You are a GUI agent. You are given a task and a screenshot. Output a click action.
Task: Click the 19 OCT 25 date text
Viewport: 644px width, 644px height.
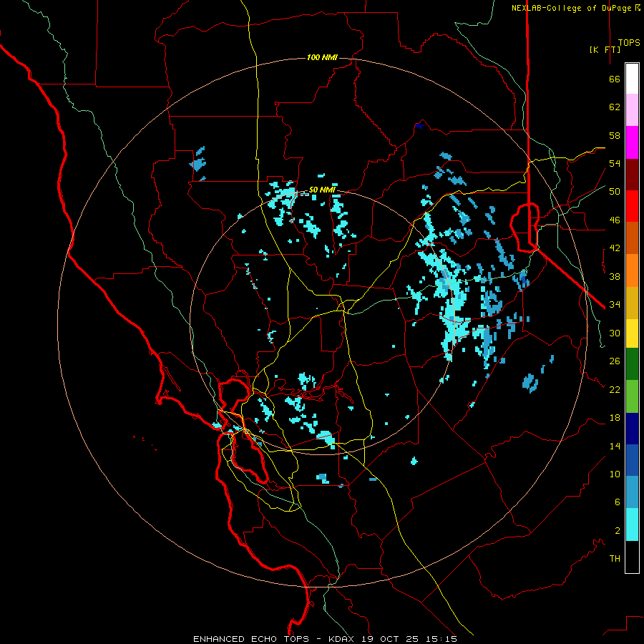390,639
